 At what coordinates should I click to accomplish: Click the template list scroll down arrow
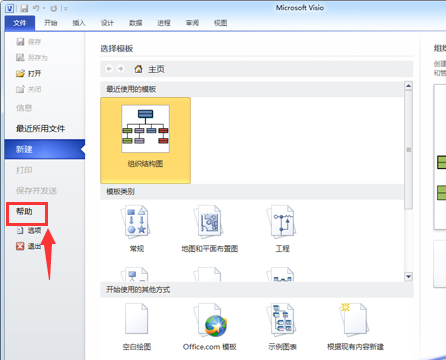click(x=408, y=276)
